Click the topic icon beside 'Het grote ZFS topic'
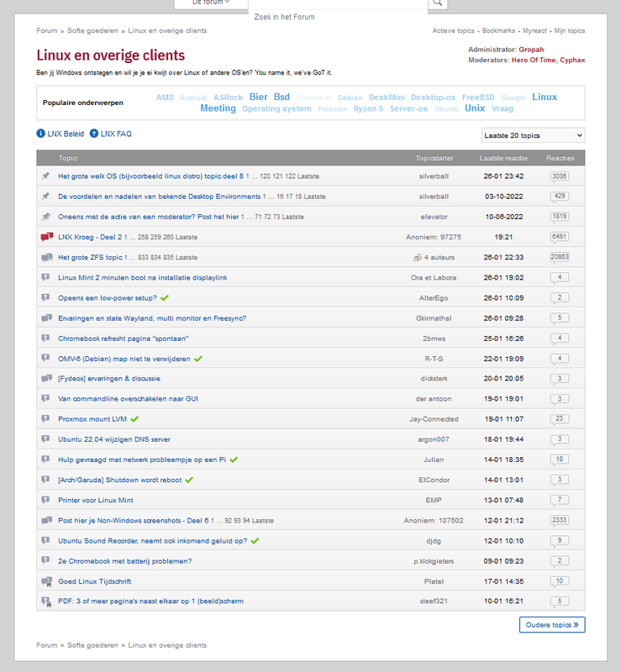The height and width of the screenshot is (672, 621). pyautogui.click(x=46, y=257)
